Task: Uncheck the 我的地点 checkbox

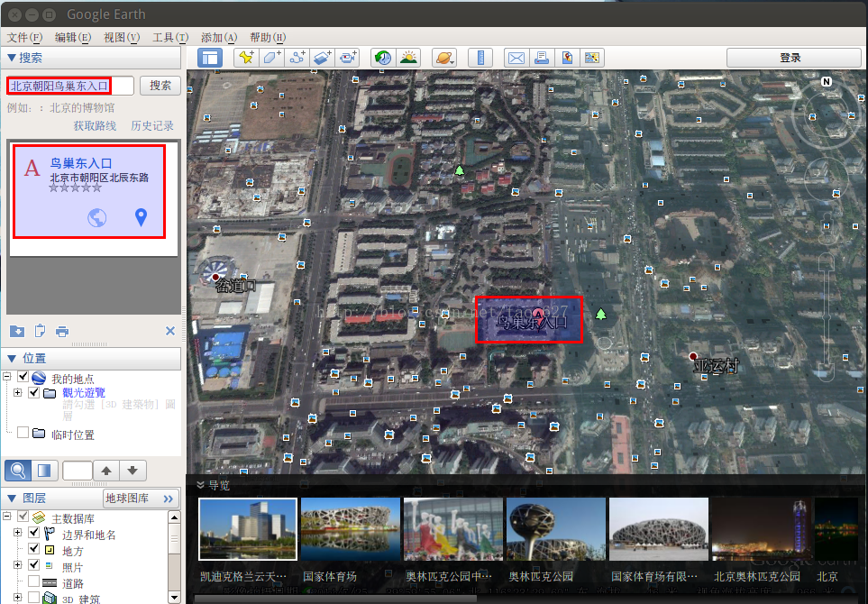Action: tap(23, 377)
